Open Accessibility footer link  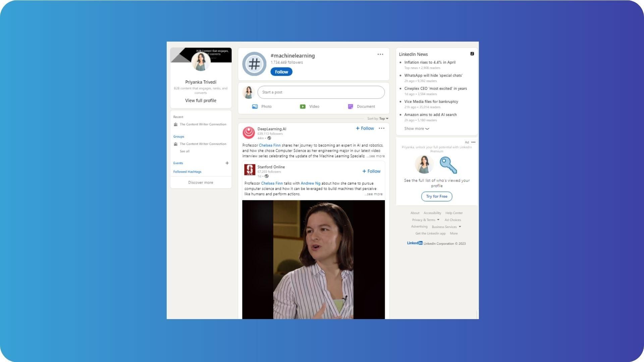[432, 213]
